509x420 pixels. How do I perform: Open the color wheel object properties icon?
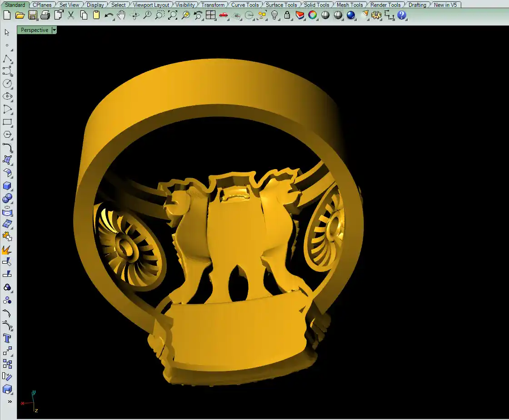pos(313,15)
